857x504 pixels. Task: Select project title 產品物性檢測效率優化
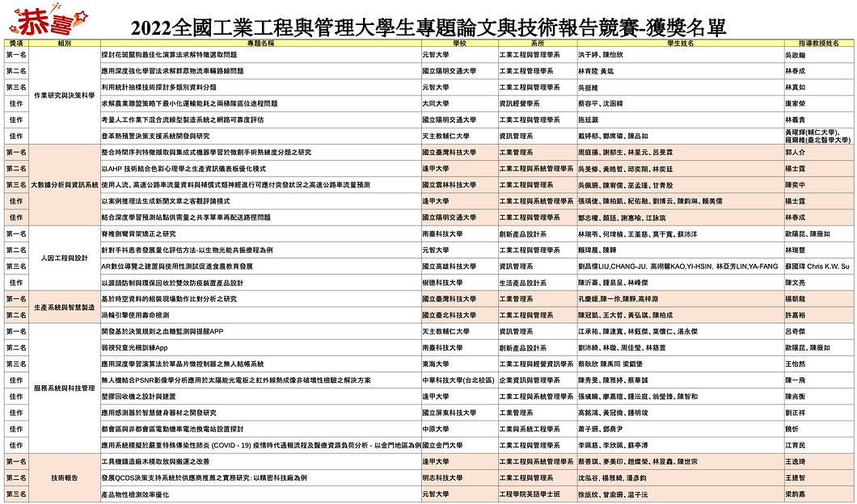135,494
